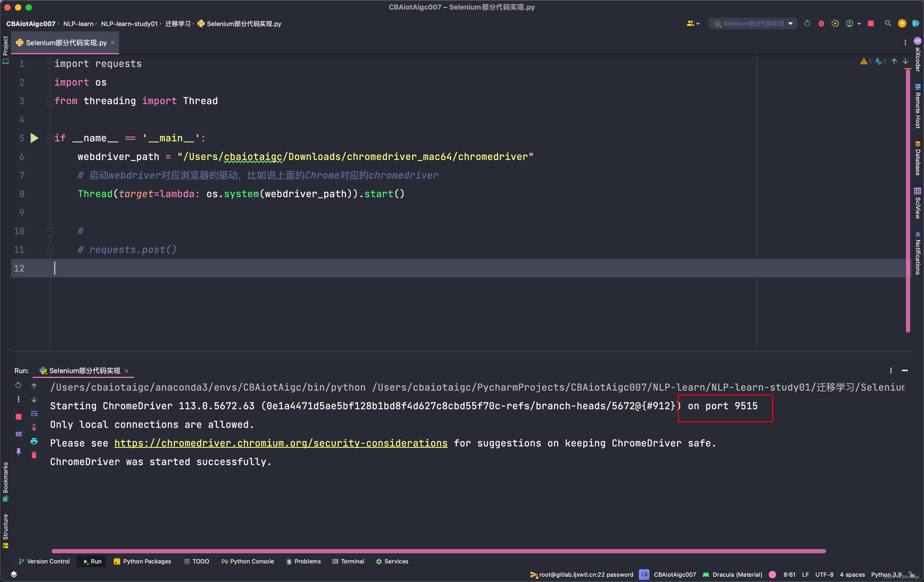
Task: Click NLP-learn-study01 breadcrumb
Action: tap(129, 24)
